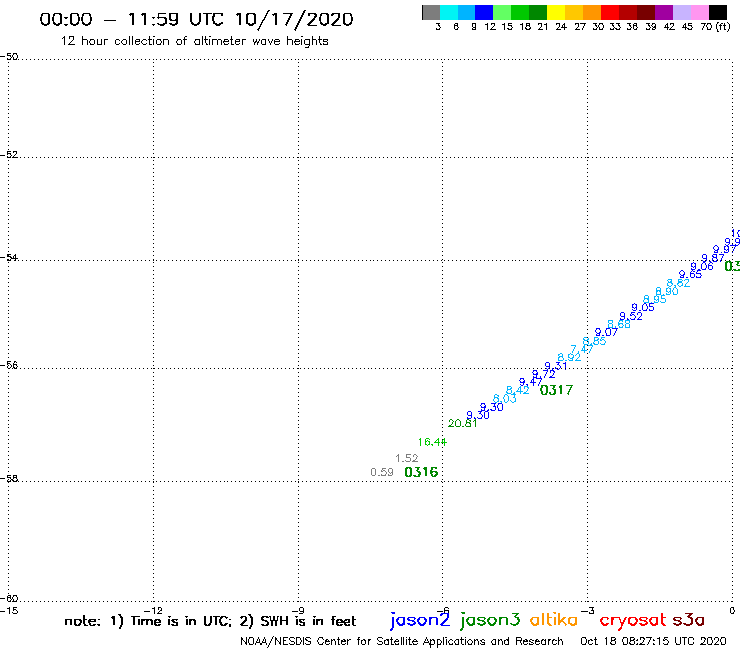Screen dimensions: 740x650
Task: Click the -58 latitude axis label
Action: click(9, 479)
